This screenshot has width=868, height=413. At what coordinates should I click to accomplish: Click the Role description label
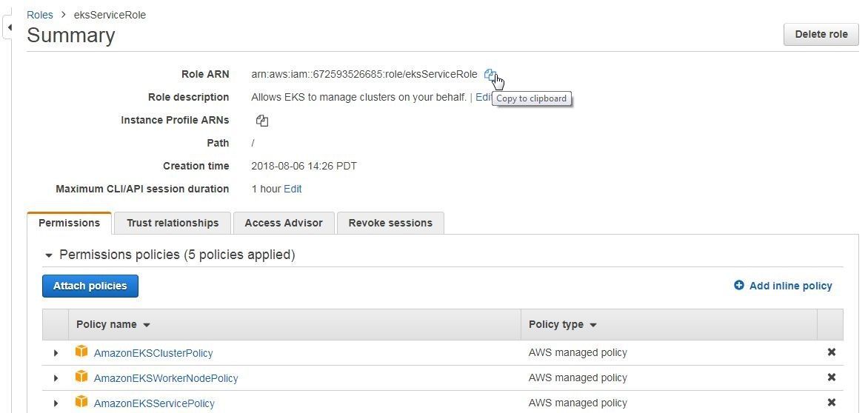click(x=188, y=97)
